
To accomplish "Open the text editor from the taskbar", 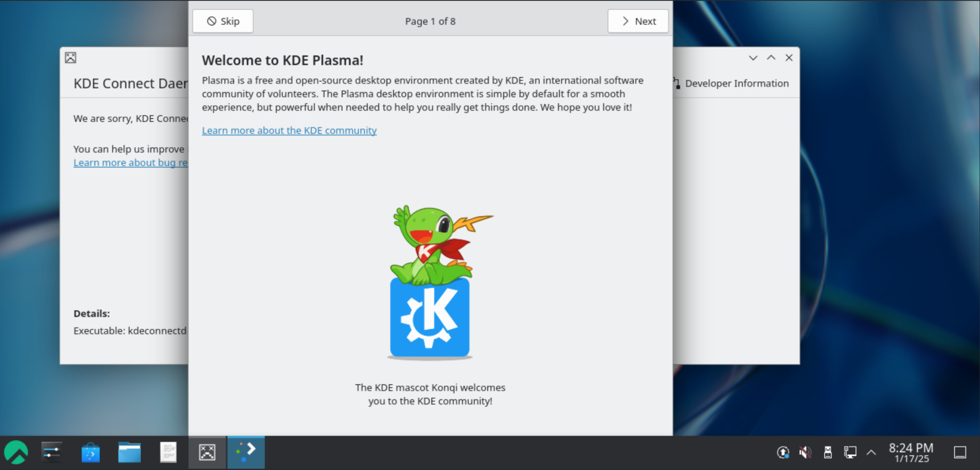I will pyautogui.click(x=168, y=452).
